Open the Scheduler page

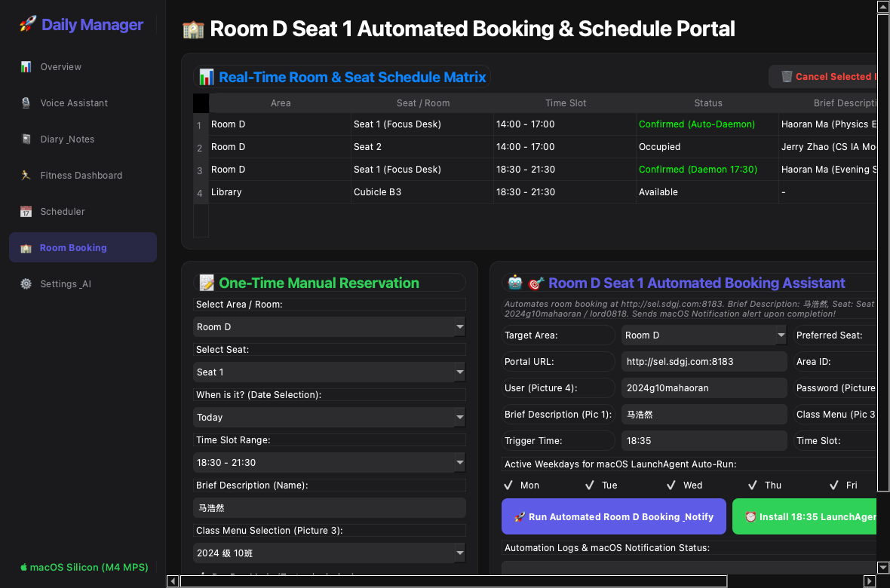point(83,212)
